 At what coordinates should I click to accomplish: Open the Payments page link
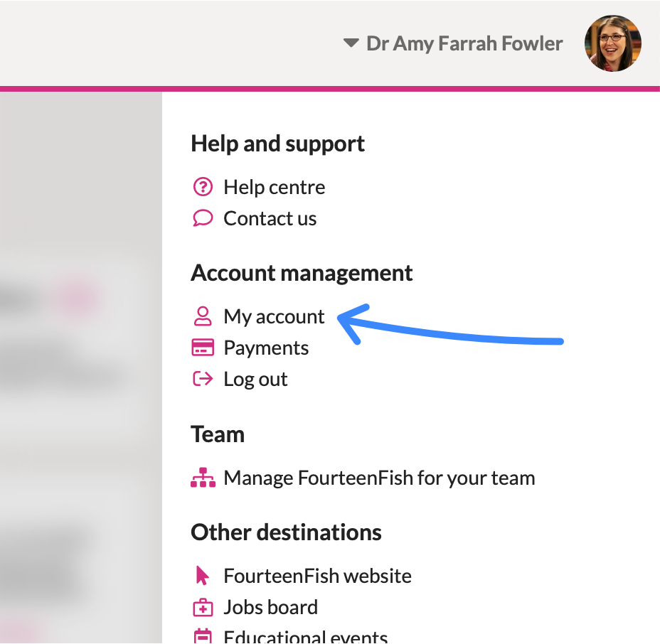tap(266, 348)
